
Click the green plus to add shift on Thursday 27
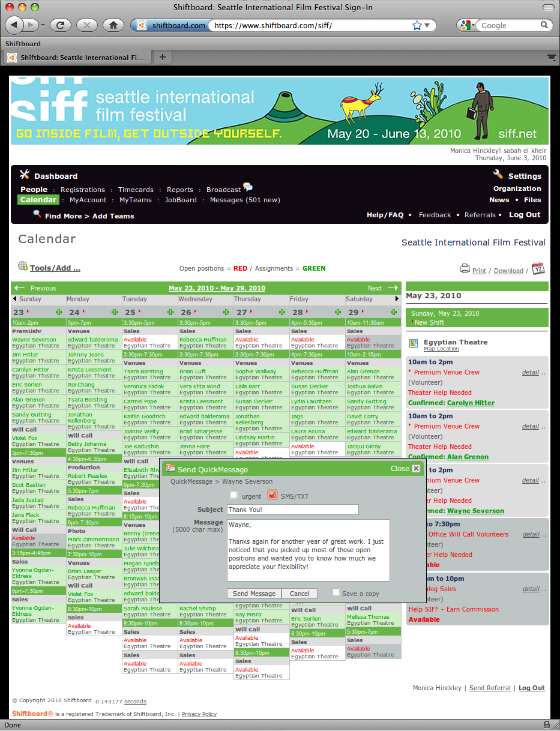(x=282, y=312)
